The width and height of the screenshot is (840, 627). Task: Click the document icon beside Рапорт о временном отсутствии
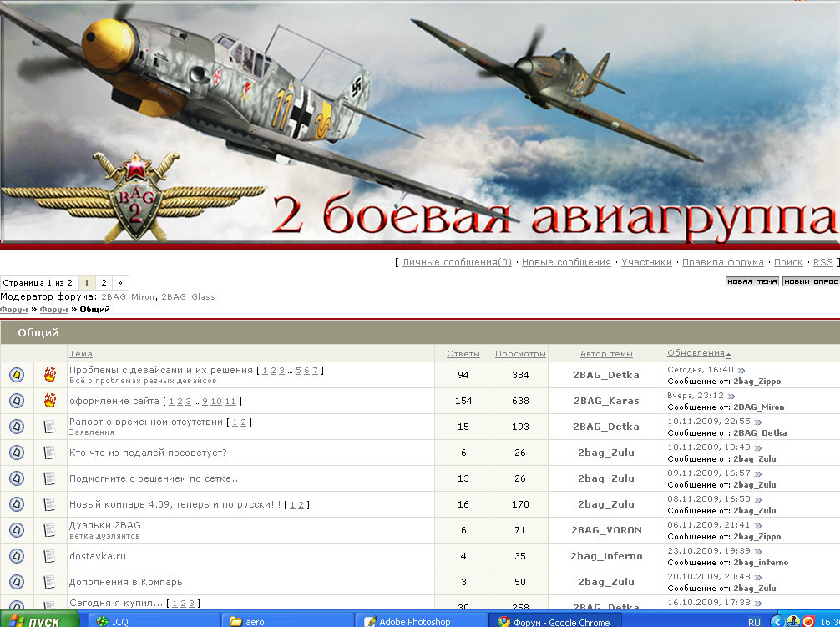click(50, 427)
